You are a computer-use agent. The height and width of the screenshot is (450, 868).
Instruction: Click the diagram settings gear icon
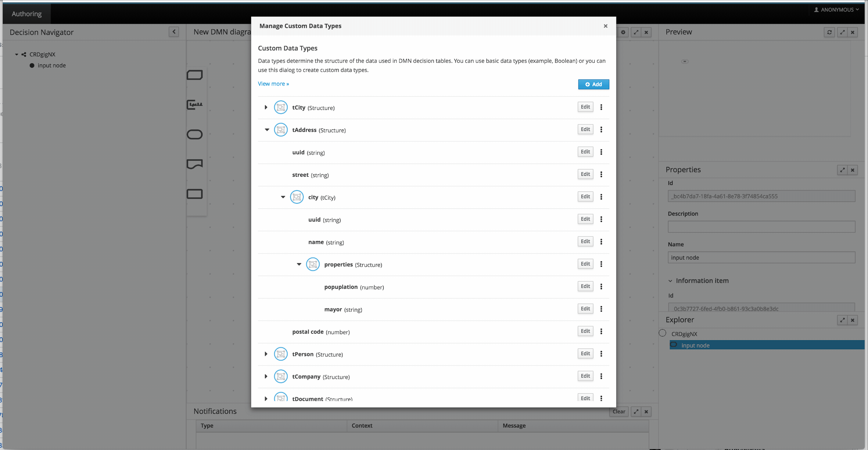623,32
